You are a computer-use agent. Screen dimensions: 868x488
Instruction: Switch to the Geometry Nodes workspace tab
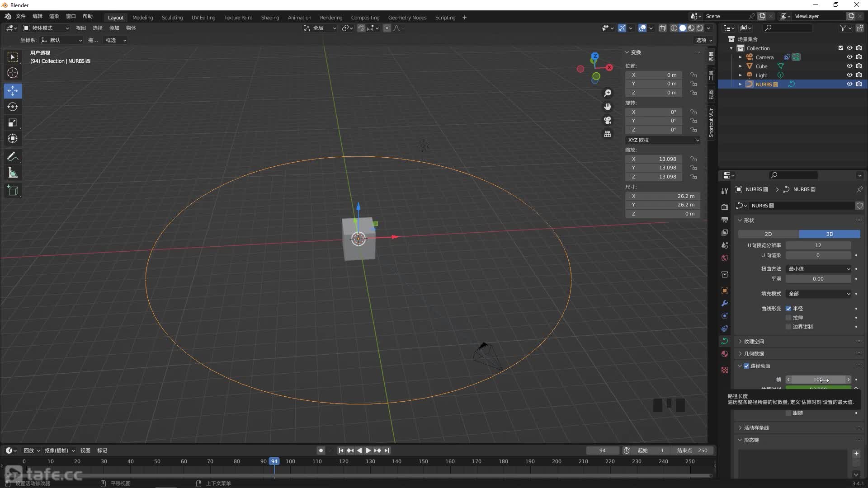tap(407, 18)
